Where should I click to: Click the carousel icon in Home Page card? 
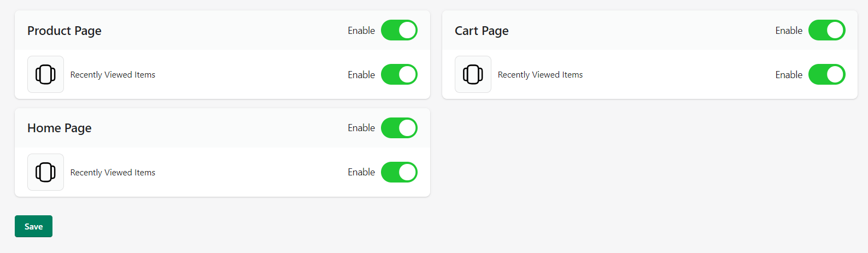point(45,172)
